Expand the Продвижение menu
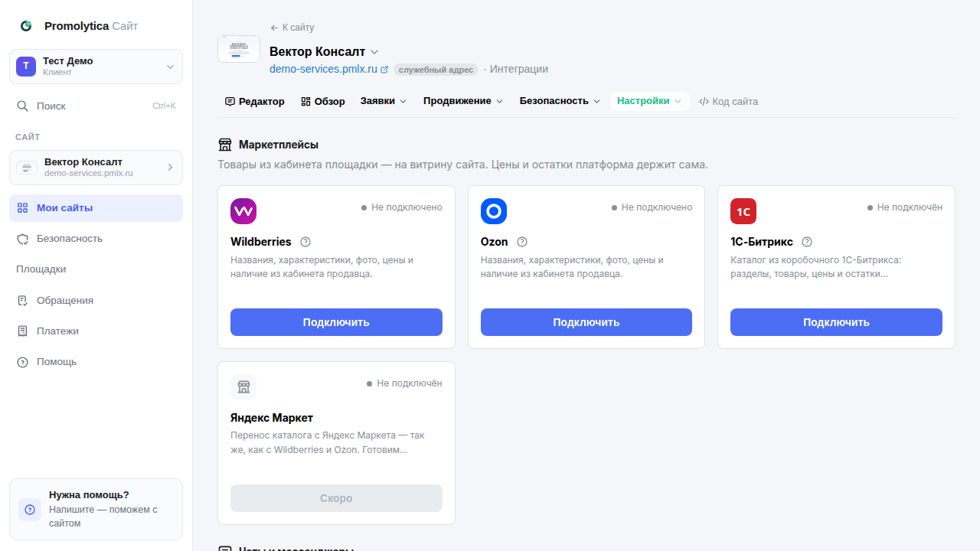This screenshot has height=551, width=980. 463,102
